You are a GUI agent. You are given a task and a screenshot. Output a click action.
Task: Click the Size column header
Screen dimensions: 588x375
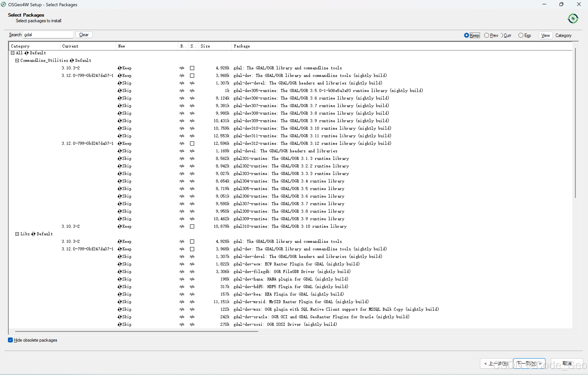pos(205,46)
